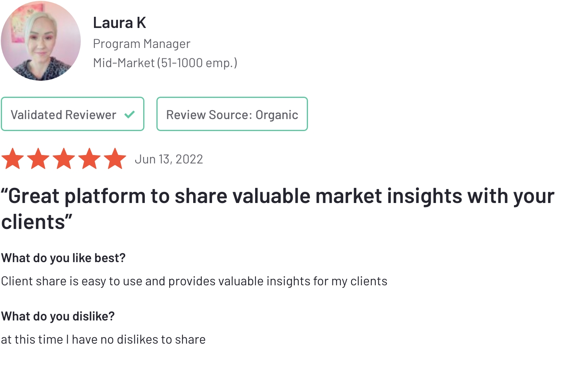Click the fifth orange rating star

click(115, 159)
